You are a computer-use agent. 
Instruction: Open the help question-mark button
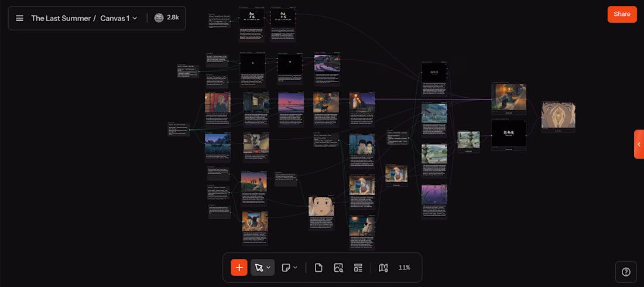pos(626,272)
